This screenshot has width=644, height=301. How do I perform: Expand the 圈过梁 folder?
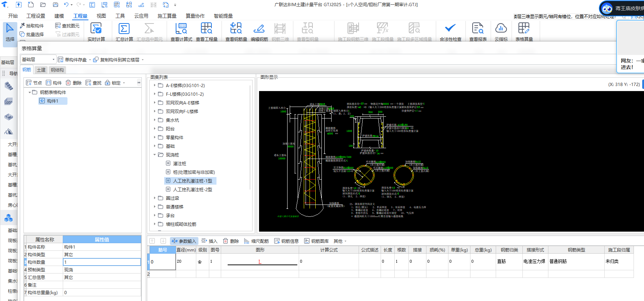(155, 198)
